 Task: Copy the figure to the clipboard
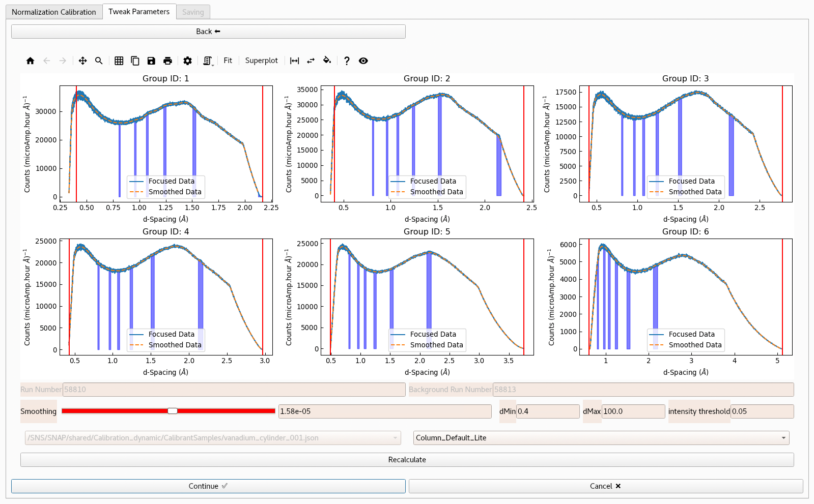[135, 61]
